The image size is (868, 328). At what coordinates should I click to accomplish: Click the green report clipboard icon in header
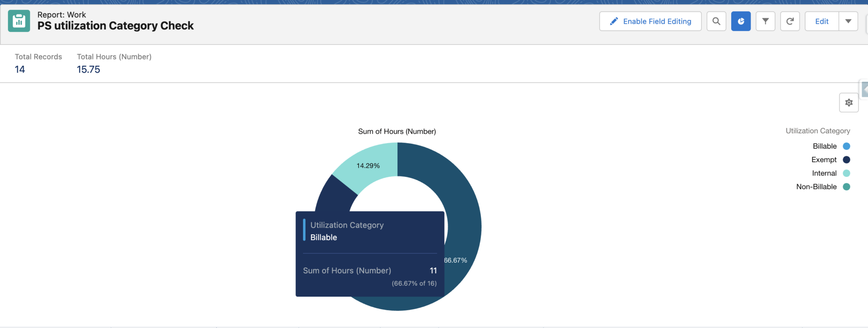[18, 20]
